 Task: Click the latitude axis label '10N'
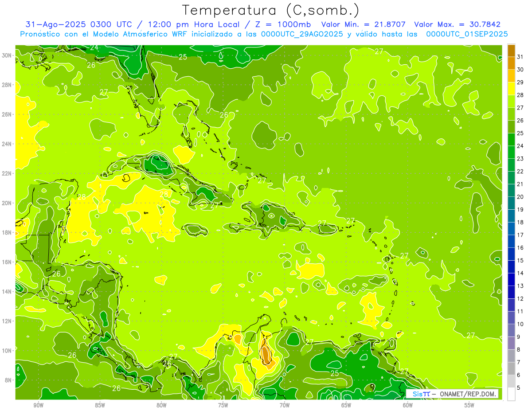(7, 351)
